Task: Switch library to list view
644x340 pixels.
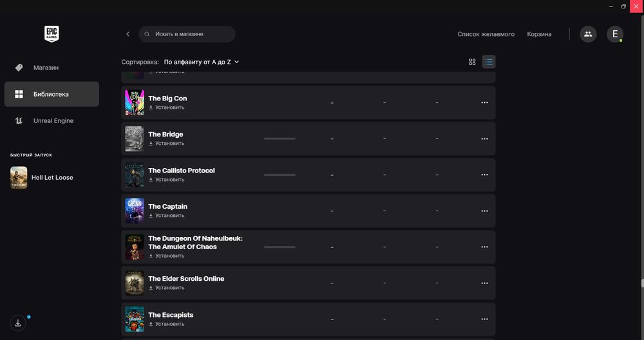Action: (x=489, y=62)
